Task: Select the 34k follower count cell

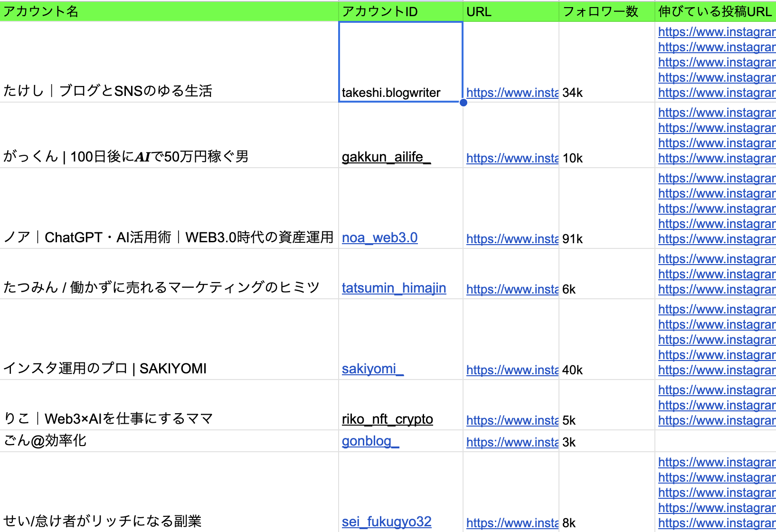Action: coord(607,62)
